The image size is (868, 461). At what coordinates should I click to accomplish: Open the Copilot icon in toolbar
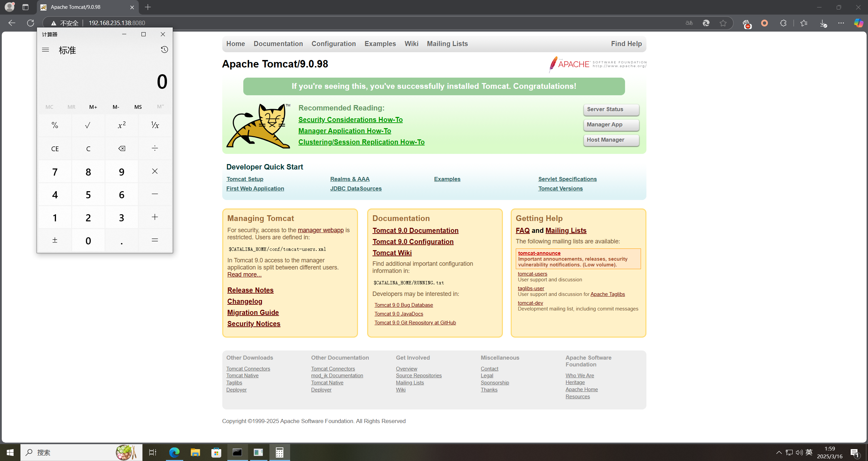click(x=858, y=23)
